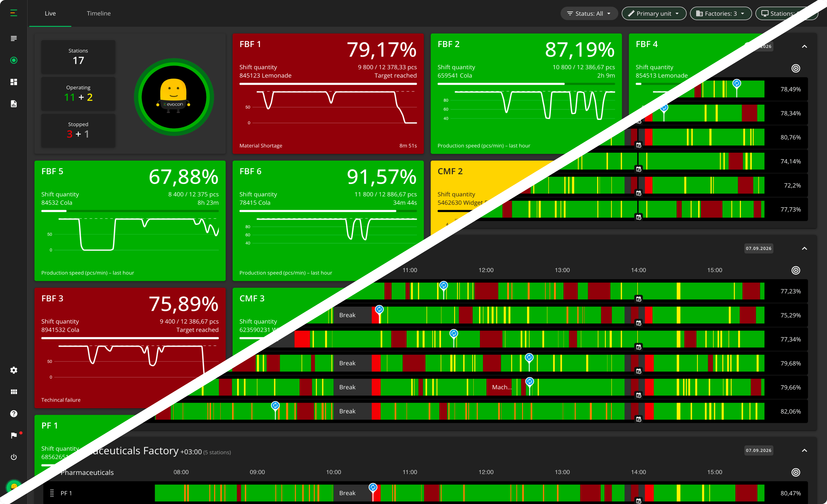
Task: Click the shift clock icon on the 74,14% row
Action: pyautogui.click(x=639, y=169)
